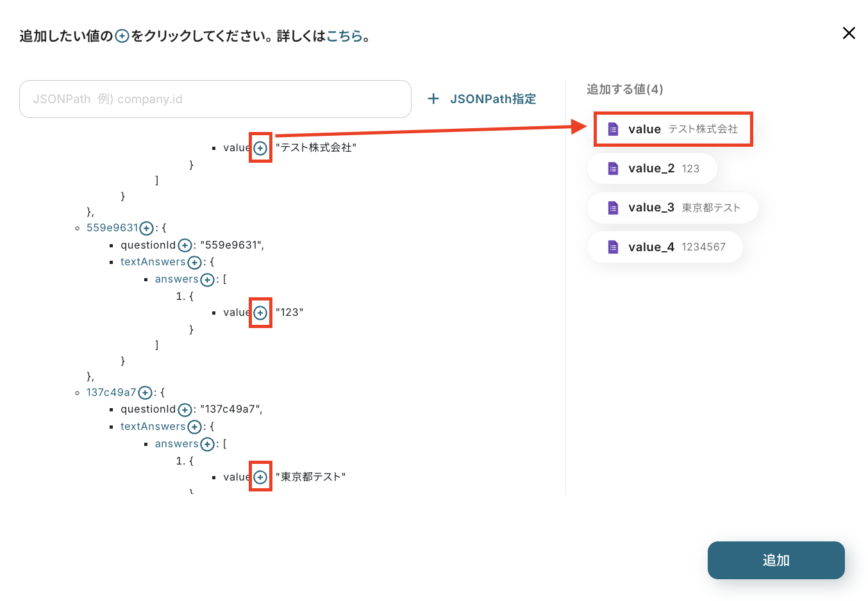Click the "東京都テスト" string value

311,477
